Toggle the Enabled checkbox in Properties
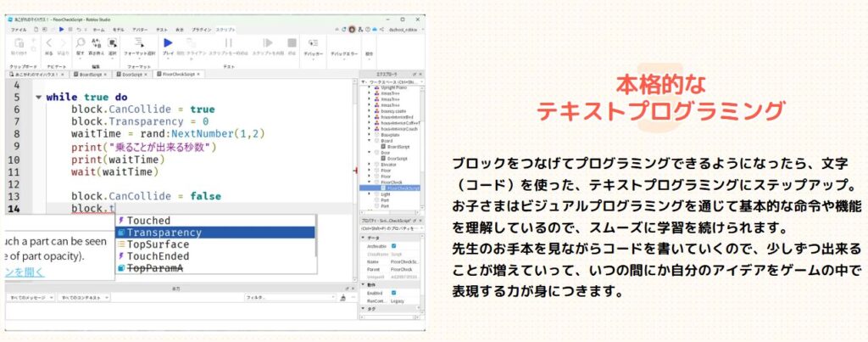This screenshot has width=868, height=342. pos(394,293)
